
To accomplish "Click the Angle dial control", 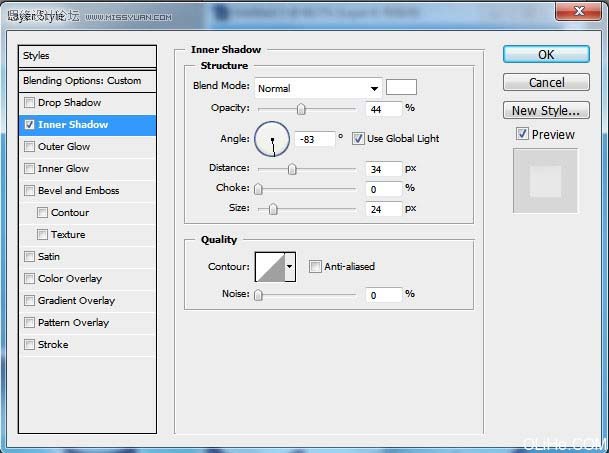I will click(x=272, y=139).
